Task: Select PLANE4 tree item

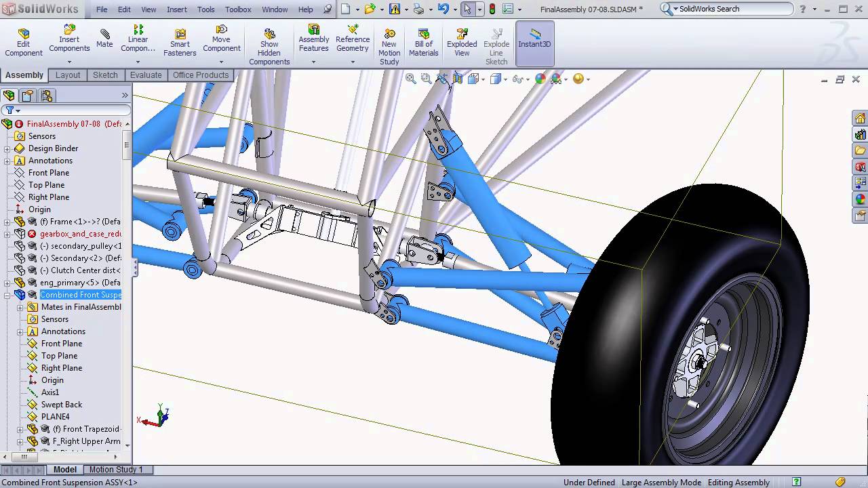Action: 55,417
